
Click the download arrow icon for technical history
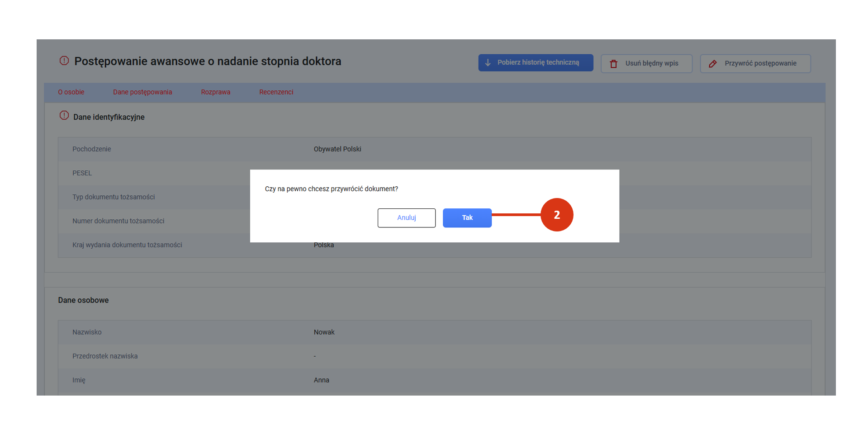pyautogui.click(x=488, y=63)
